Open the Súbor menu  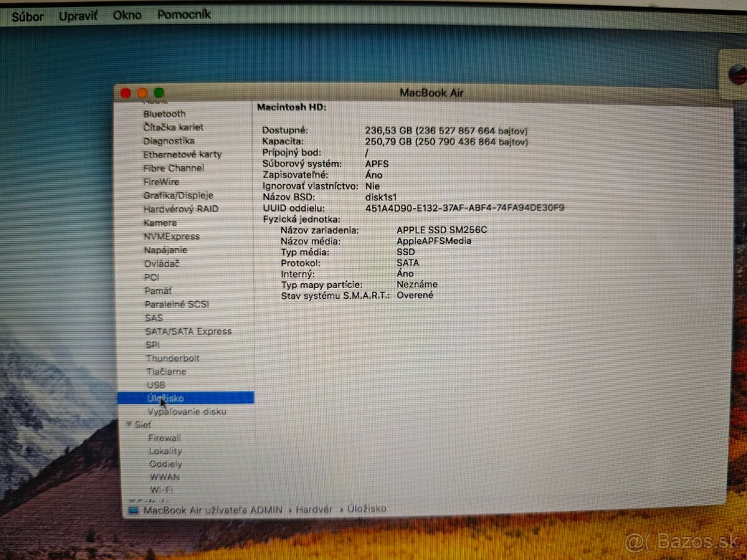[27, 17]
